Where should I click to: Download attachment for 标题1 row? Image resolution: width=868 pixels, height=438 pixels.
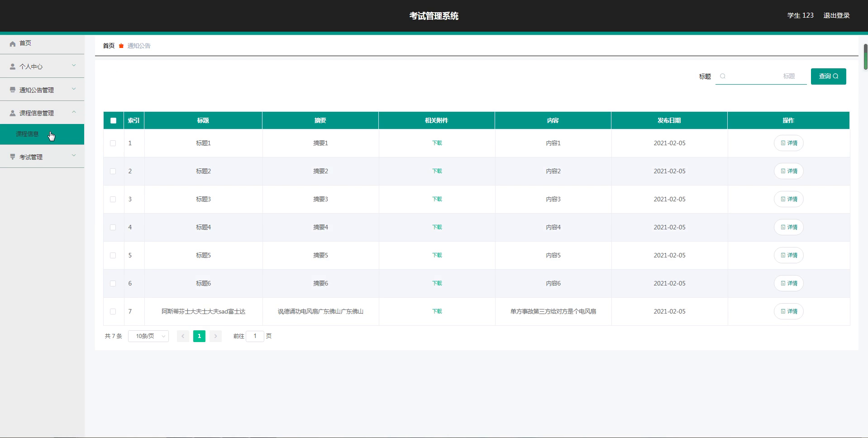(437, 143)
